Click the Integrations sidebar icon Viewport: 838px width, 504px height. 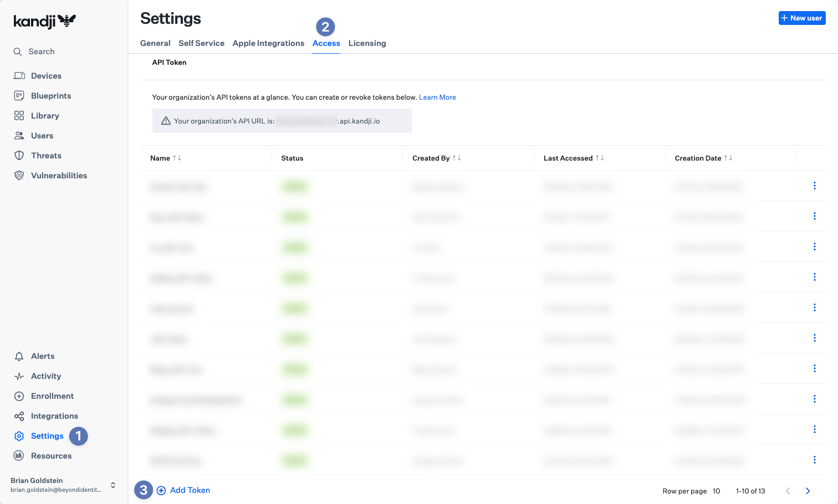pos(19,416)
